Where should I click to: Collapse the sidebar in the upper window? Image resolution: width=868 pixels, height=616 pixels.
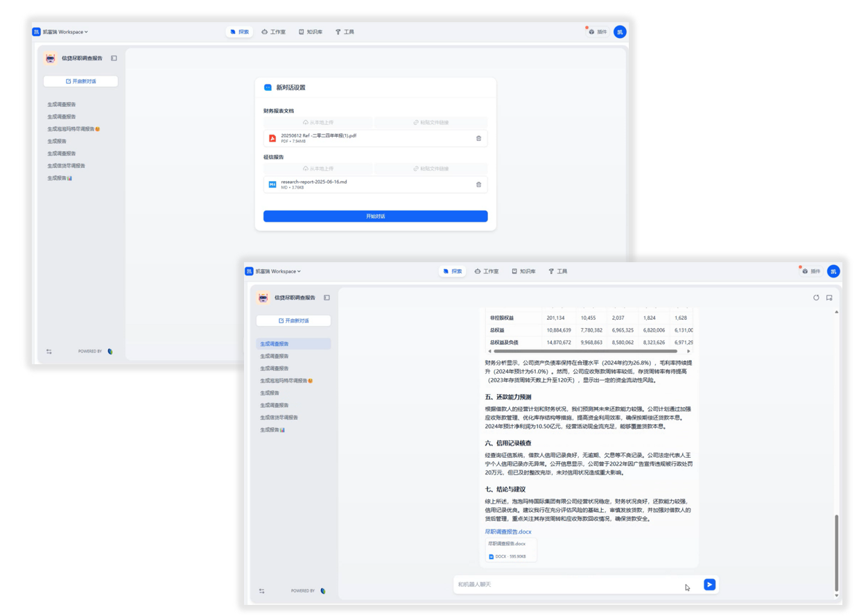click(x=114, y=58)
